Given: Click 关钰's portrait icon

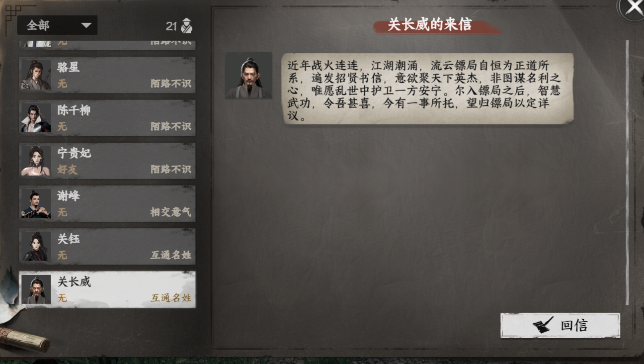Looking at the screenshot, I should pos(36,246).
